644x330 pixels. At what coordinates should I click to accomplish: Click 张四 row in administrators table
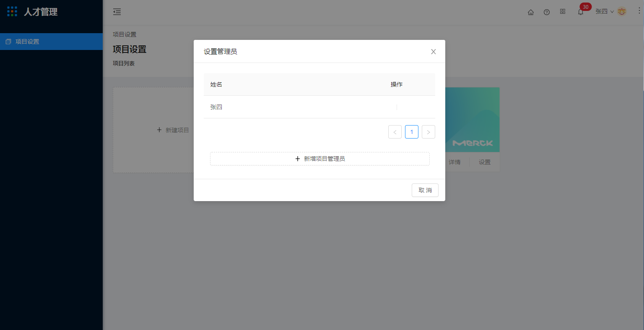pos(319,107)
